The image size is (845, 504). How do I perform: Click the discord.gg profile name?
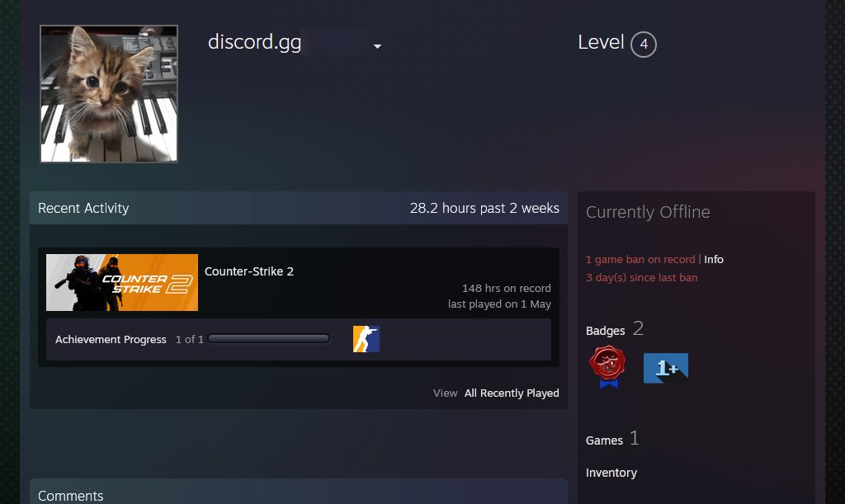pyautogui.click(x=254, y=42)
